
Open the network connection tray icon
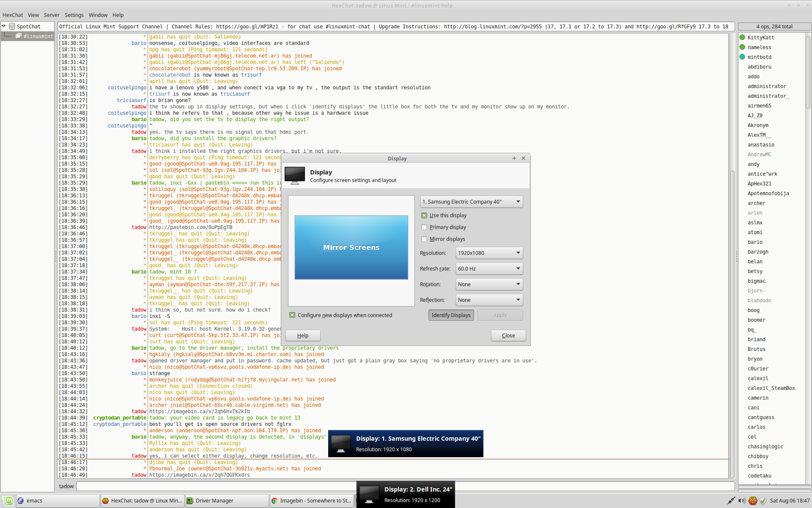[731, 501]
